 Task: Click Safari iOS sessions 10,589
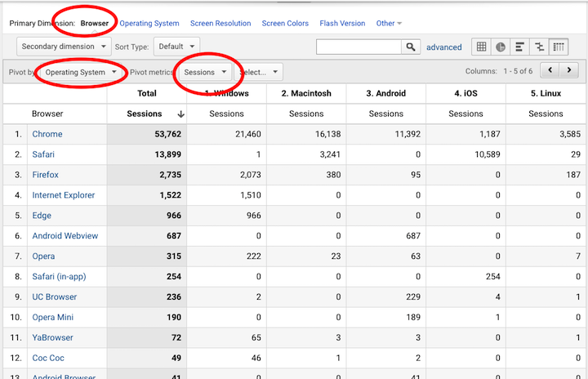(x=488, y=154)
